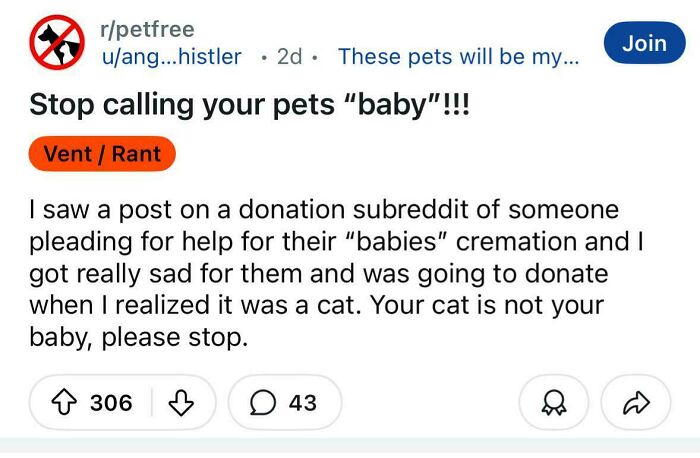The image size is (700, 458).
Task: Click the body line starting "I saw a post"
Action: pos(324,211)
